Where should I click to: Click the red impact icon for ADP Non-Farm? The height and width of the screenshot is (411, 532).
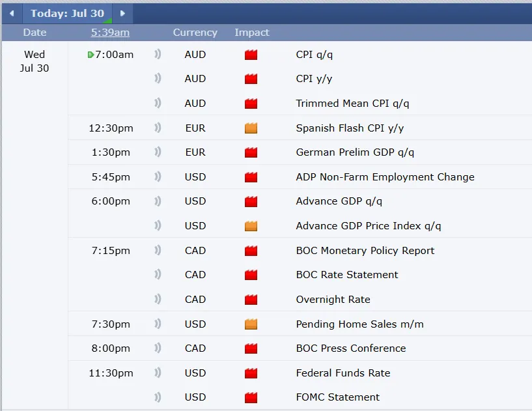tap(251, 177)
